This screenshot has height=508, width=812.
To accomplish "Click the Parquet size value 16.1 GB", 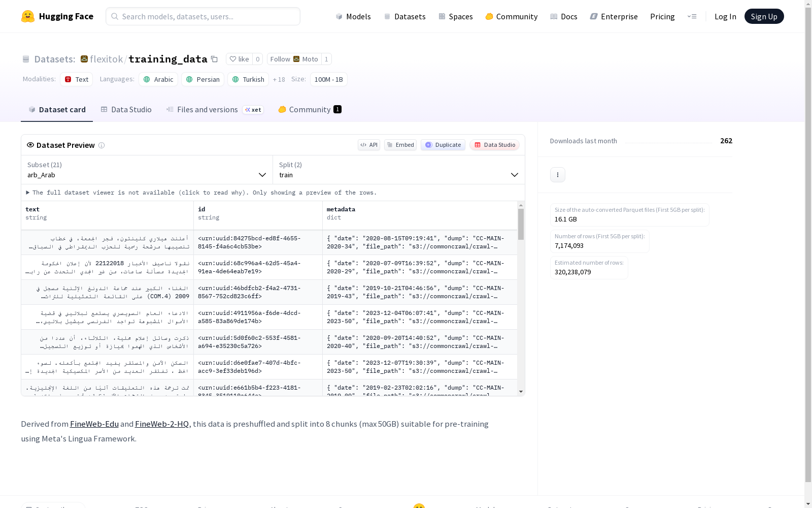I will coord(565,219).
